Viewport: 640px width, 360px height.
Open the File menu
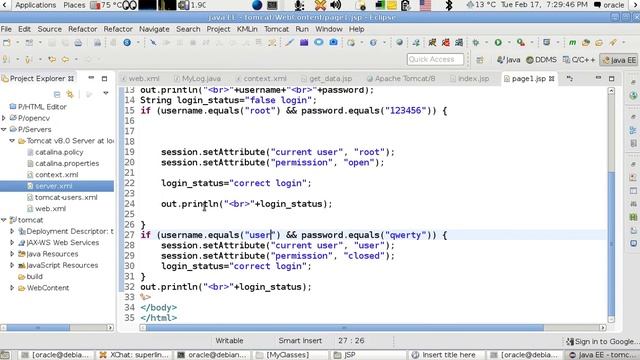[x=6, y=29]
